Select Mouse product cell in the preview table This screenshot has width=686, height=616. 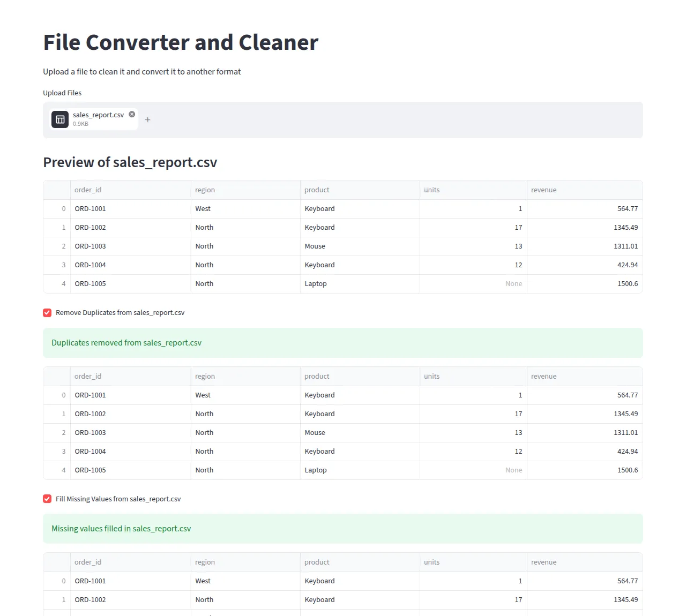[360, 246]
